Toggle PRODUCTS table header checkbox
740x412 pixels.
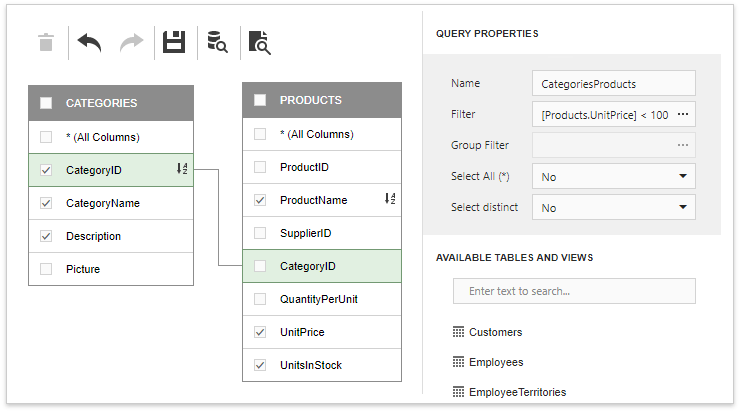point(260,100)
